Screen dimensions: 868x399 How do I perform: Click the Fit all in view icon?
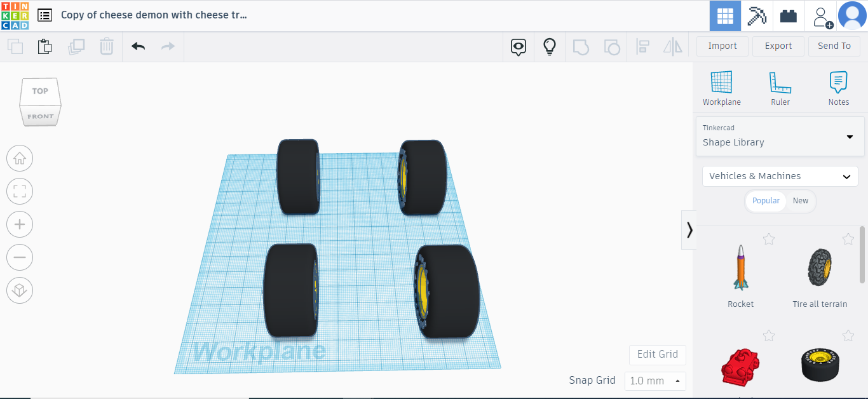20,191
